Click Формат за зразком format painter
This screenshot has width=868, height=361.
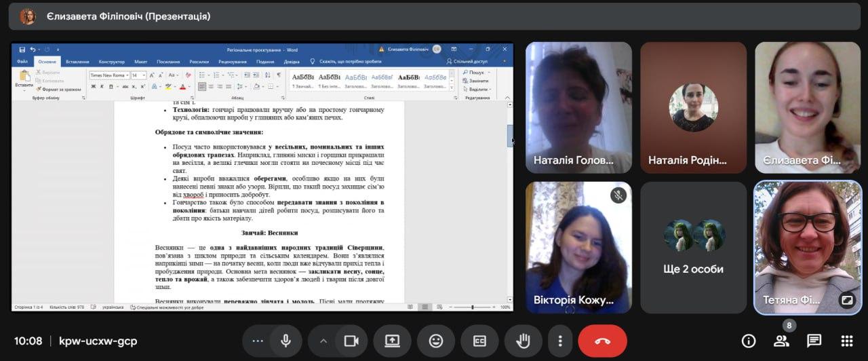[58, 89]
